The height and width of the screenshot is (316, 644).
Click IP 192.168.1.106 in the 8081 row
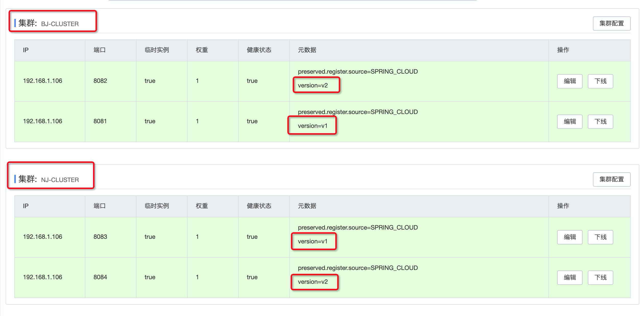pos(43,121)
